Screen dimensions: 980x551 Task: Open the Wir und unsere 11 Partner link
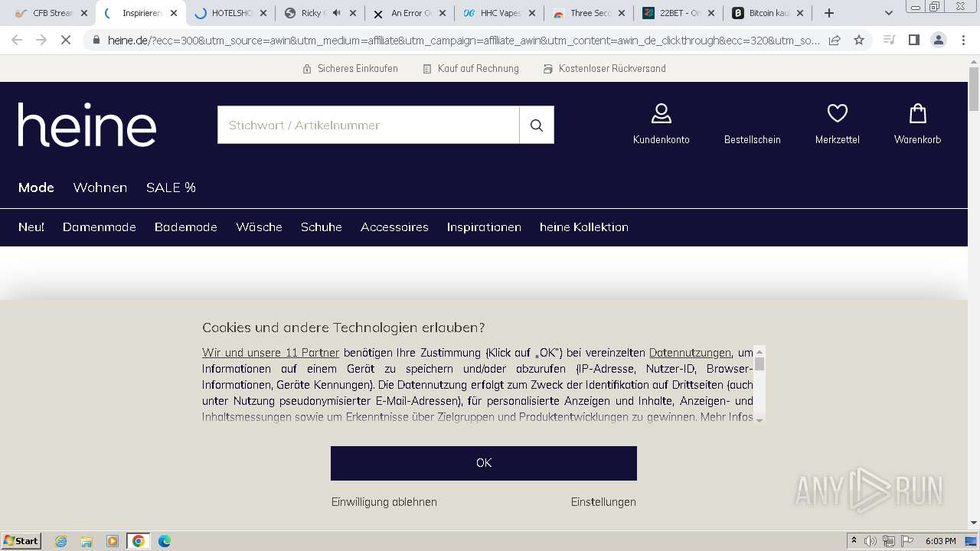pos(270,353)
